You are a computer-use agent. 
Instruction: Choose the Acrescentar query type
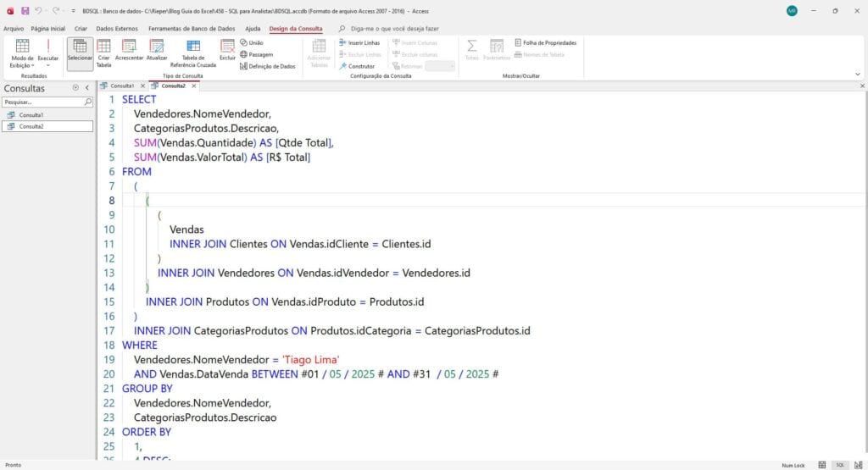130,53
